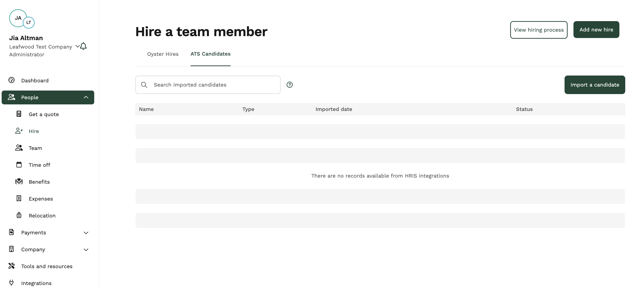The image size is (644, 289).
Task: Click the Hire a team member heading
Action: pos(201,32)
